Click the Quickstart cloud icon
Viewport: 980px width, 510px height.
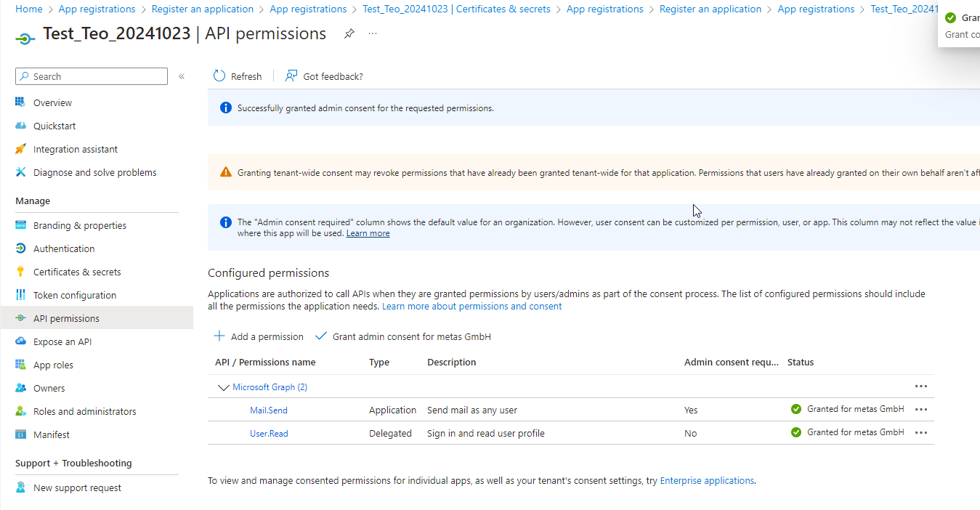point(20,126)
